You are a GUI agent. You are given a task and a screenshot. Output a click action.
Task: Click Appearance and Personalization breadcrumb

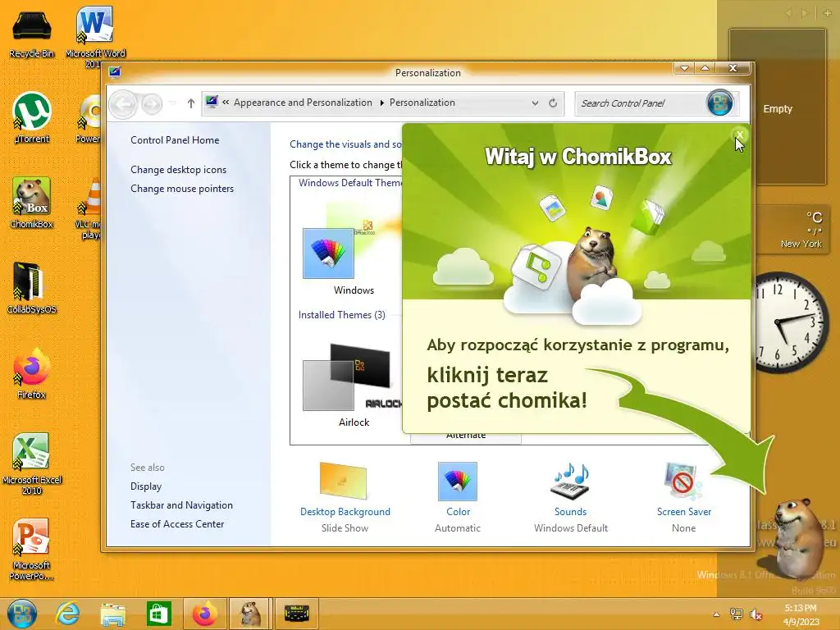pyautogui.click(x=303, y=103)
